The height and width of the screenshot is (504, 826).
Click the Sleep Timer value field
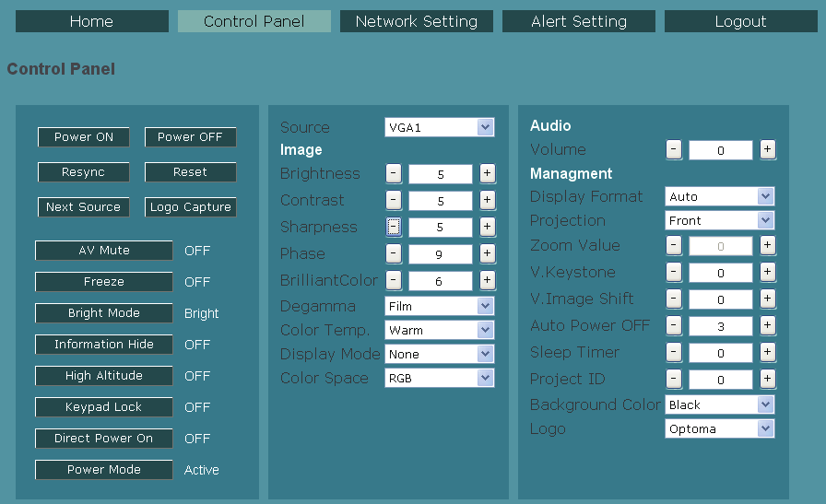(x=721, y=354)
